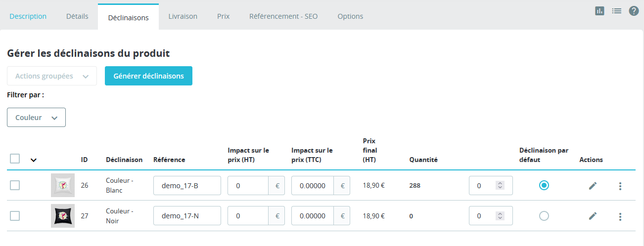Edit the Couleur - Noir combination with pencil

(593, 216)
